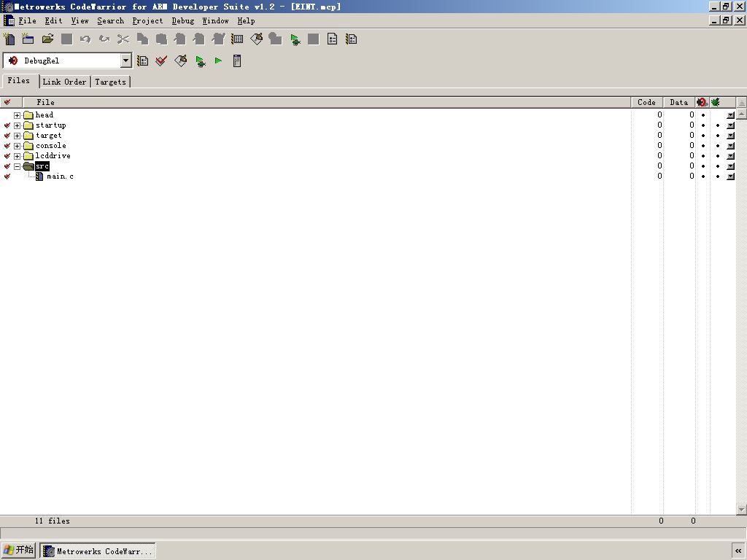This screenshot has height=560, width=747.
Task: Click the touch checkmark column header
Action: click(7, 102)
